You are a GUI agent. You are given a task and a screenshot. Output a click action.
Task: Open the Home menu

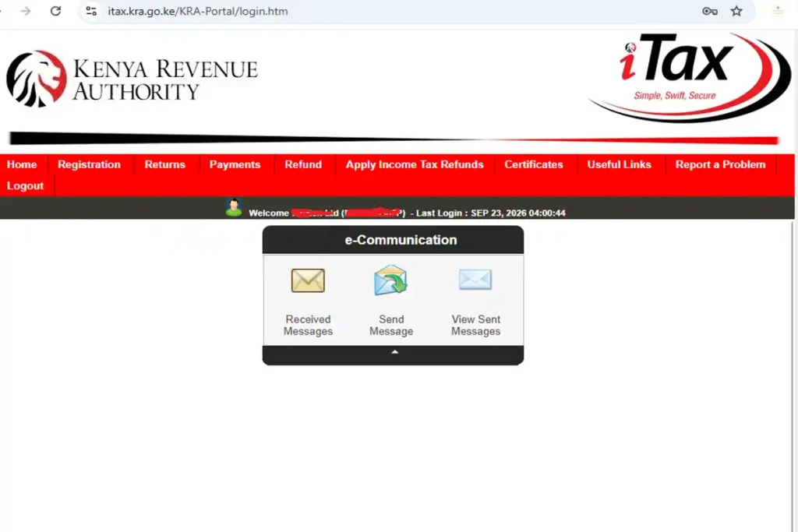[22, 164]
